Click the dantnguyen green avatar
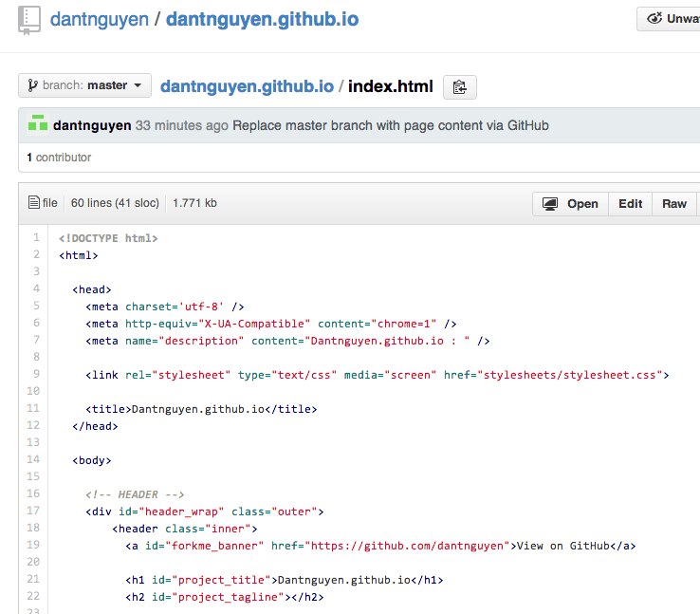 (38, 124)
